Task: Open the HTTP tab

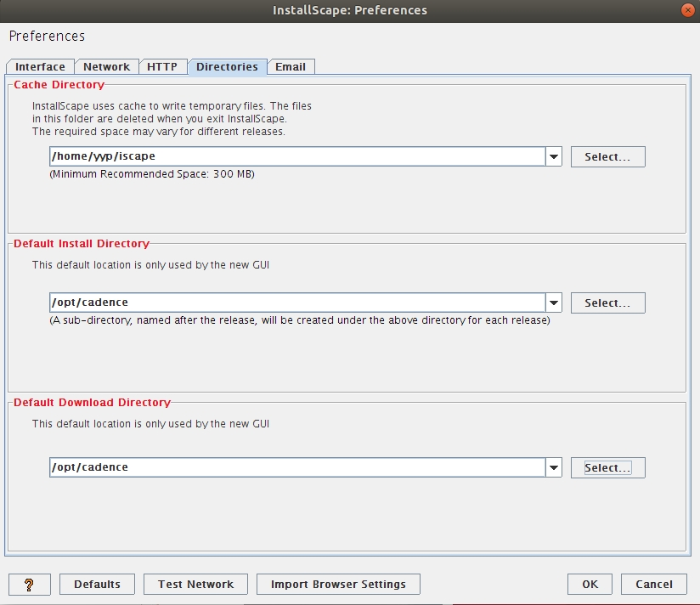Action: point(162,66)
